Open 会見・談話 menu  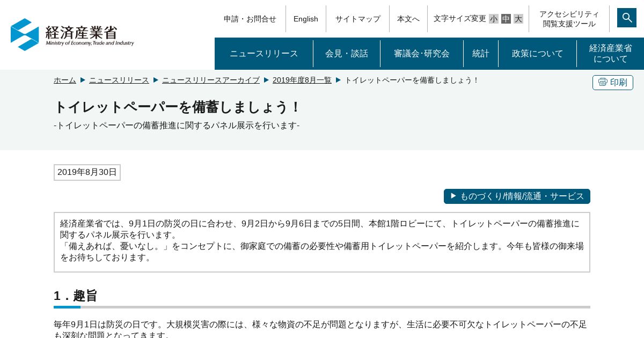tap(347, 54)
